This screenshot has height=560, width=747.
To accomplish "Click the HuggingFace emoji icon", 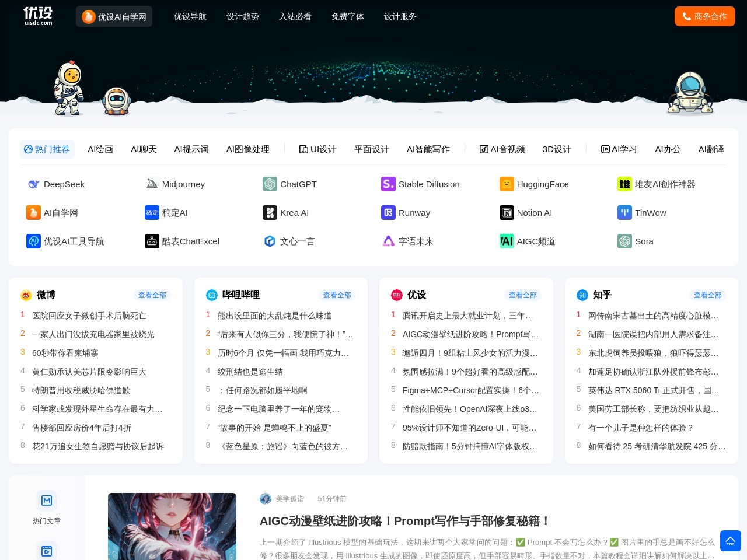I will tap(507, 184).
